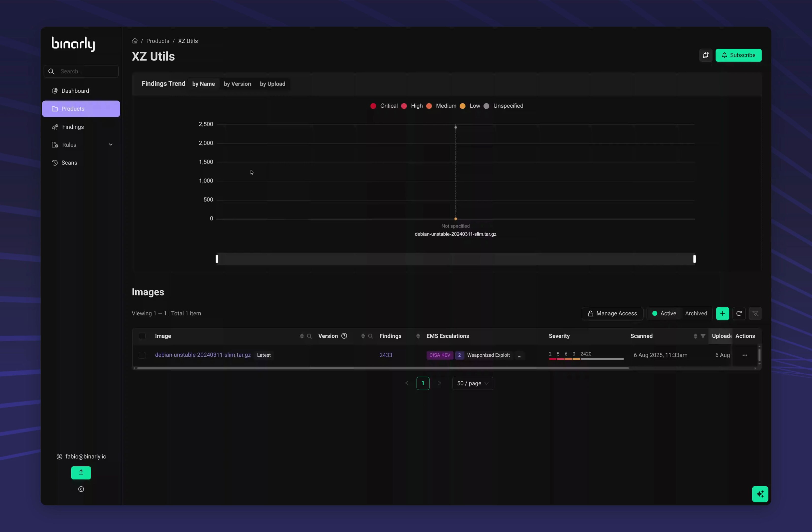Screen dimensions: 812x532
Task: Open the 50 / page dropdown
Action: [x=472, y=383]
